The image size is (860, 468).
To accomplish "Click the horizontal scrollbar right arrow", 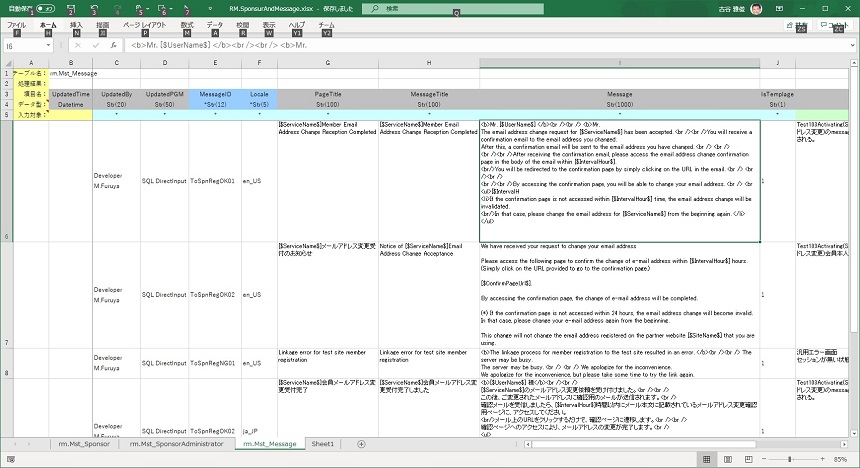I will (844, 444).
